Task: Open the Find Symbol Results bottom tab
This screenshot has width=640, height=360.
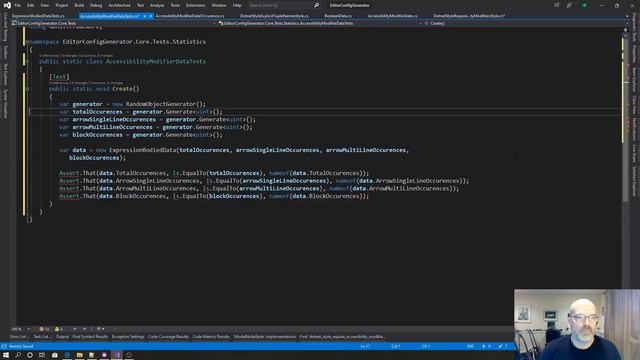Action: tap(90, 337)
